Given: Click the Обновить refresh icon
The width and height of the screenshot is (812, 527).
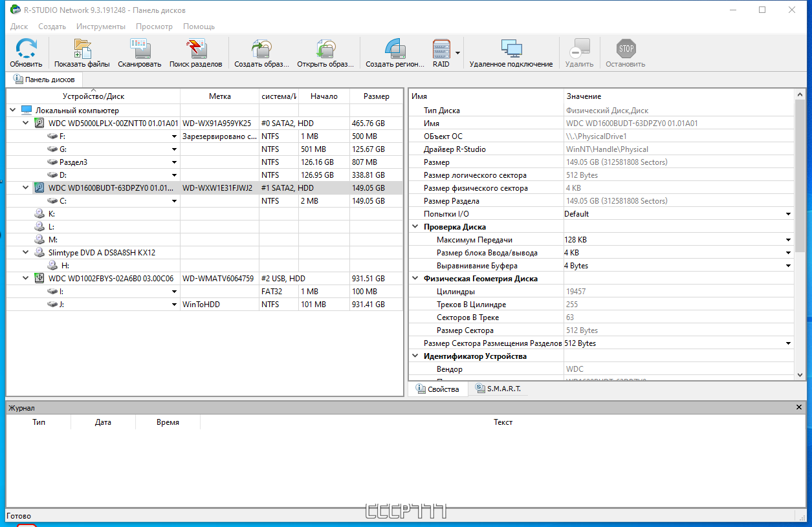Looking at the screenshot, I should coord(26,50).
